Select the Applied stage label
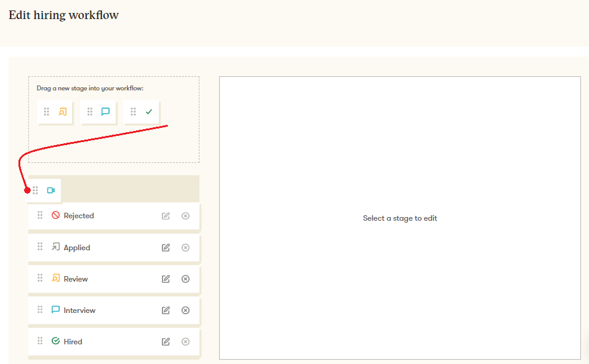 pyautogui.click(x=77, y=248)
